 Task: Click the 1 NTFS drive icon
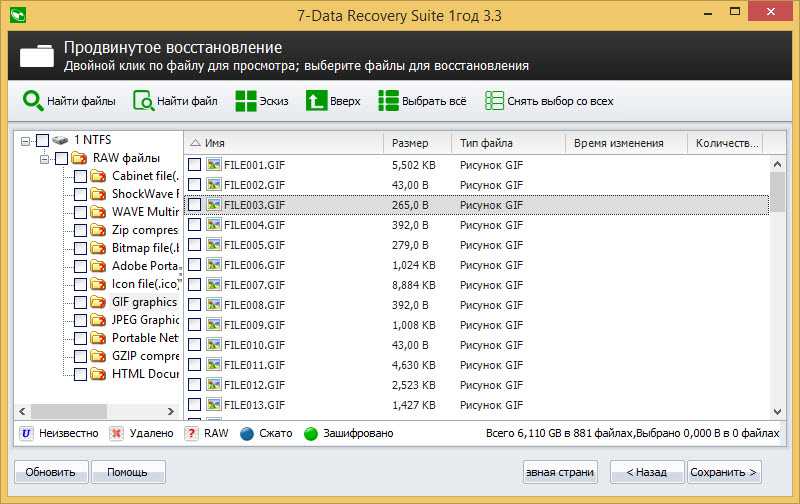tap(60, 140)
